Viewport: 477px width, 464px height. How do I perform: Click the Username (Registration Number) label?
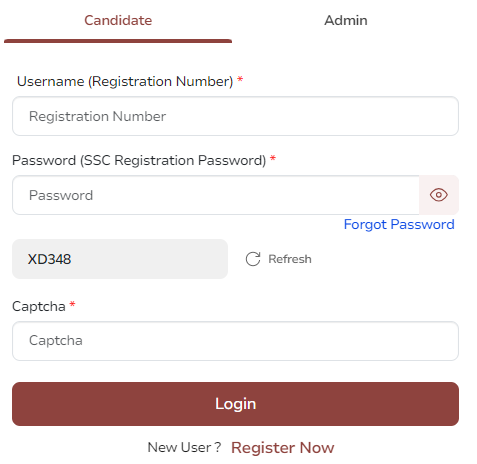point(125,81)
